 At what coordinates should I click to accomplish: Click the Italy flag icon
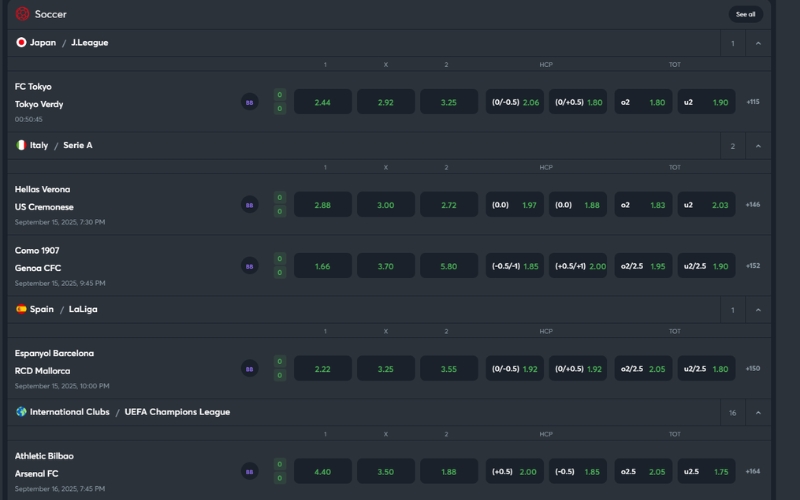pos(21,145)
